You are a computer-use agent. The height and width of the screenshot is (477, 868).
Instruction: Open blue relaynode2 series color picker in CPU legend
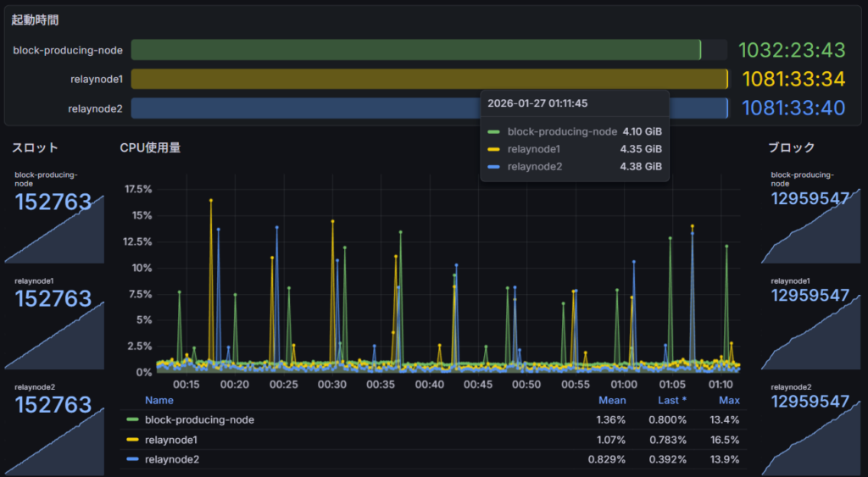point(132,459)
